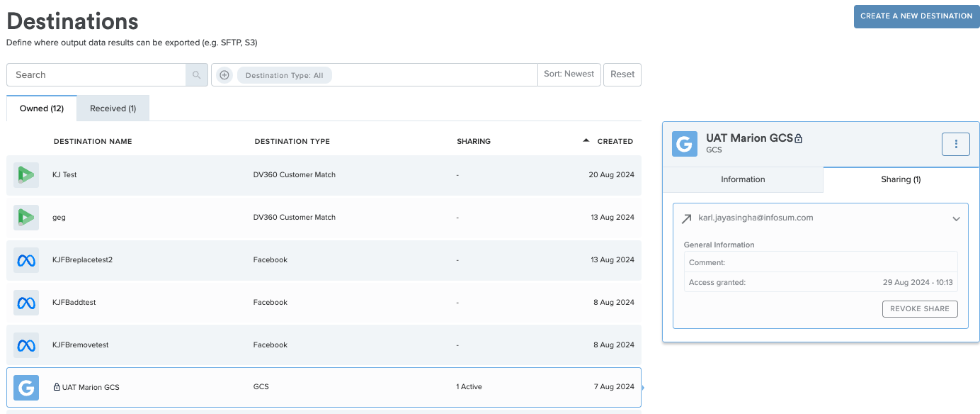Toggle the sort arrow next to Created

[x=586, y=140]
